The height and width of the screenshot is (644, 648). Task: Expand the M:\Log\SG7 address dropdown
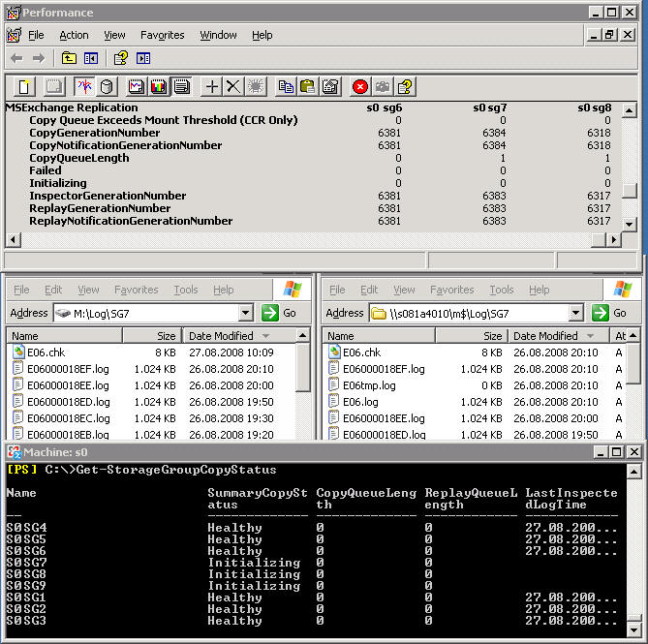[x=245, y=313]
